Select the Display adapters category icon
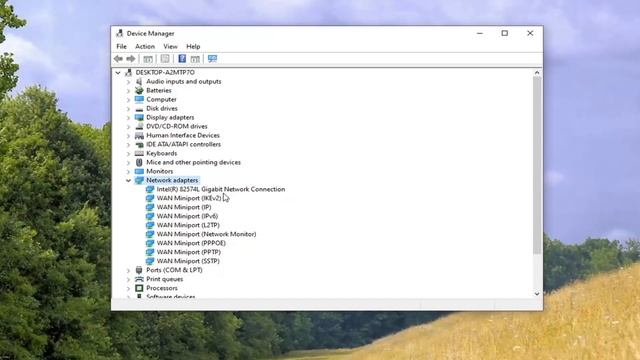 pos(139,117)
